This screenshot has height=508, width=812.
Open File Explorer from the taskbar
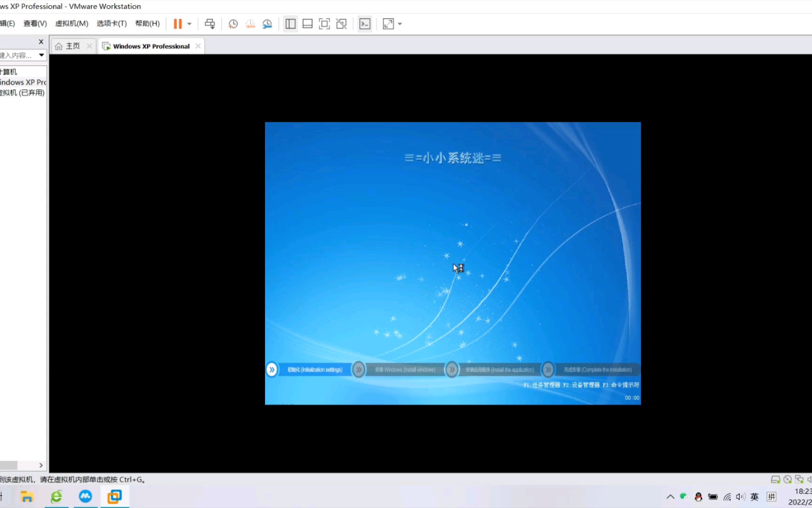click(x=27, y=497)
